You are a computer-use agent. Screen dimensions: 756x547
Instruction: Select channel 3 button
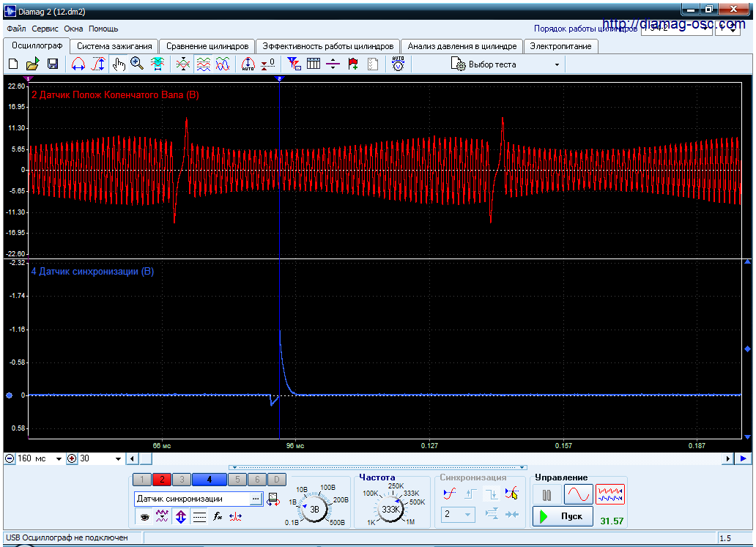182,480
